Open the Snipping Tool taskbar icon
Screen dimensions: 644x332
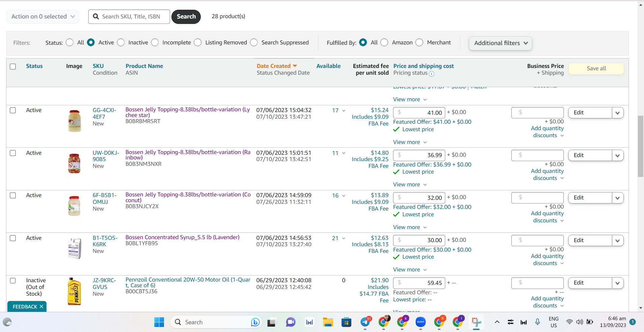[x=476, y=322]
